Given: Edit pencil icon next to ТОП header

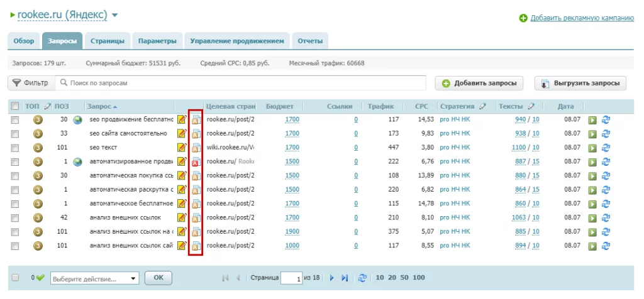Looking at the screenshot, I should pyautogui.click(x=48, y=106).
